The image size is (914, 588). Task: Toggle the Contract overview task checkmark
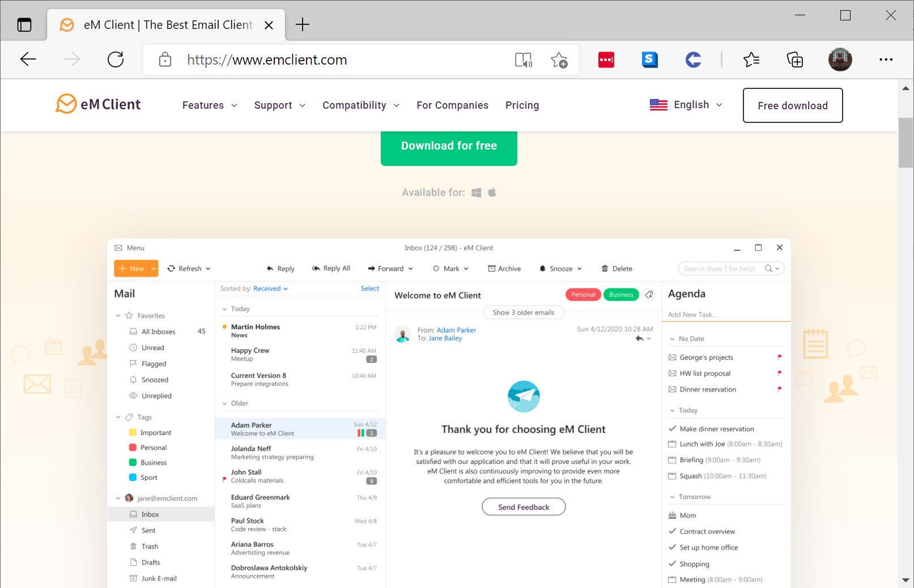672,531
